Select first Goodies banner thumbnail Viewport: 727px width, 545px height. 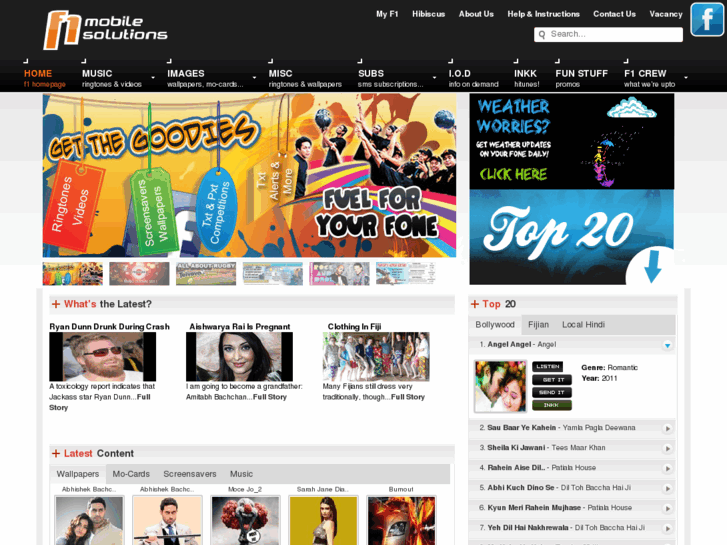click(x=73, y=273)
